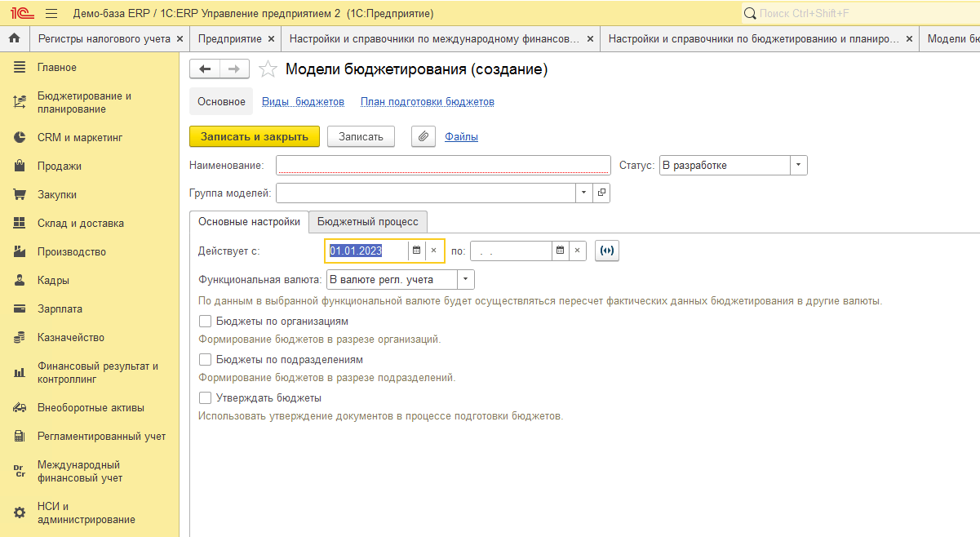Viewport: 980px width, 537px height.
Task: Click the back navigation arrow
Action: click(x=205, y=70)
